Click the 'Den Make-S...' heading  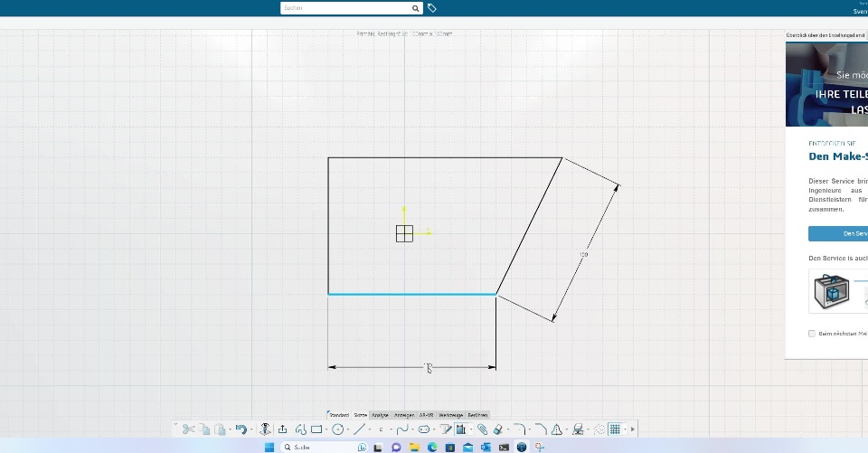pos(838,156)
